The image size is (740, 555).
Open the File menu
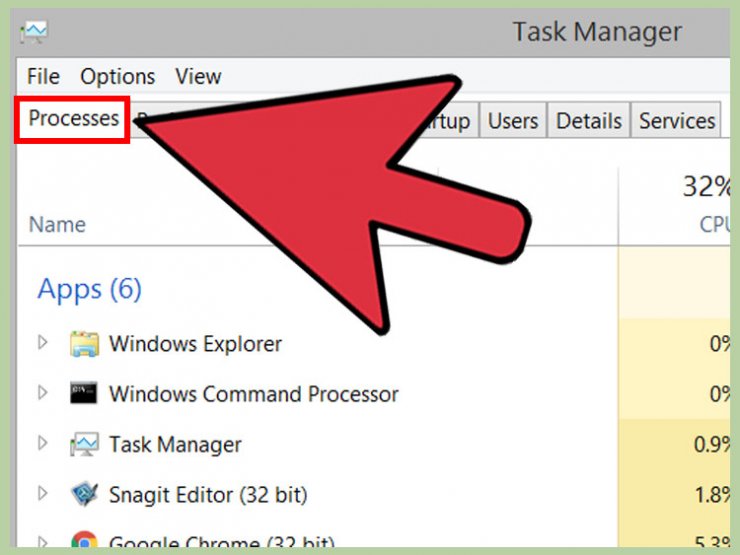(x=43, y=76)
